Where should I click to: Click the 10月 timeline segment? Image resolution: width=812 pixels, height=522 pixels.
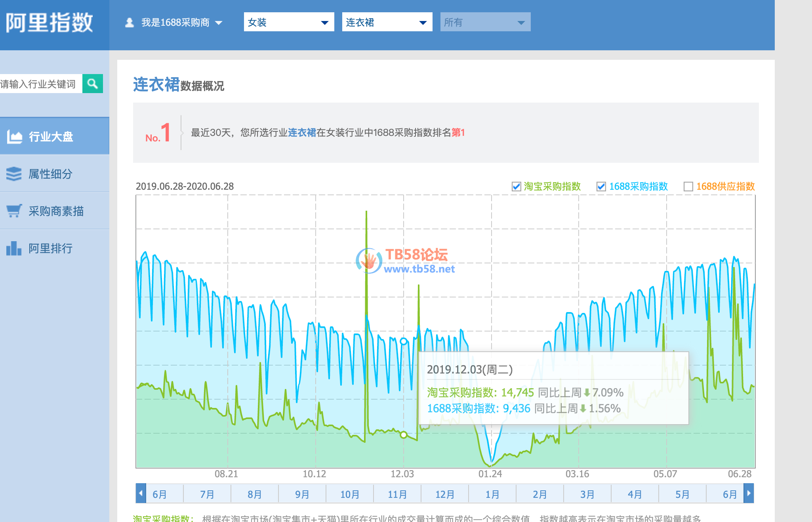(x=350, y=494)
